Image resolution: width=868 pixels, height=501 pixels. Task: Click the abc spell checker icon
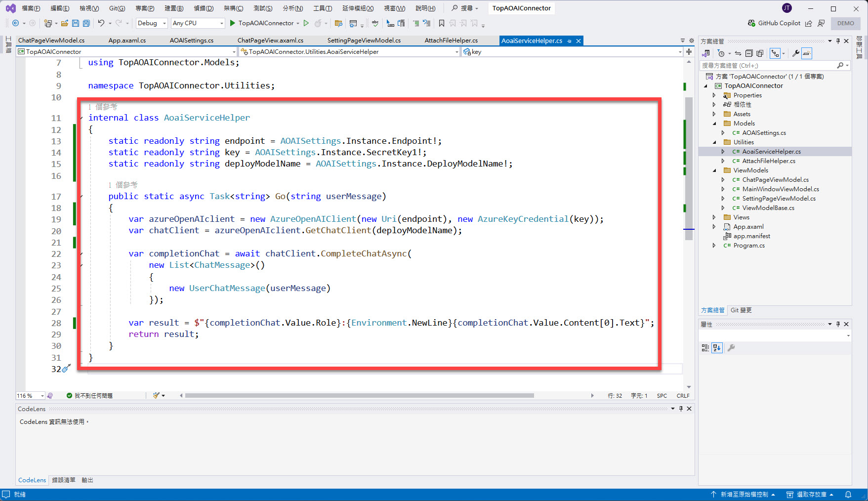click(x=375, y=23)
